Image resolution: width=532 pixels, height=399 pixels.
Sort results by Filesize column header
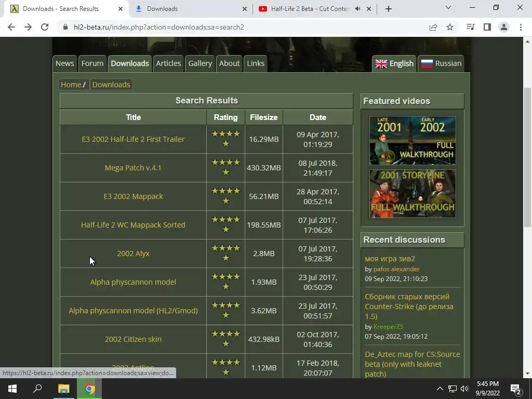pos(263,117)
